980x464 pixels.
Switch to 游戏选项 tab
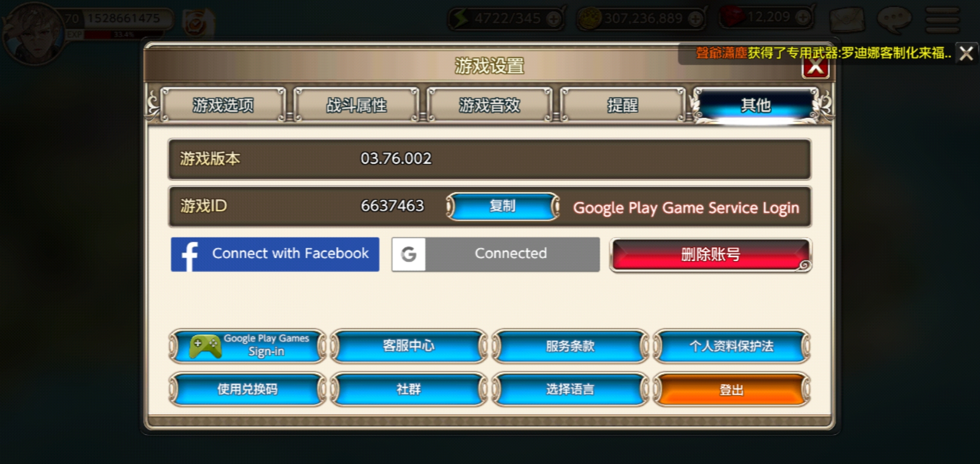pyautogui.click(x=223, y=105)
